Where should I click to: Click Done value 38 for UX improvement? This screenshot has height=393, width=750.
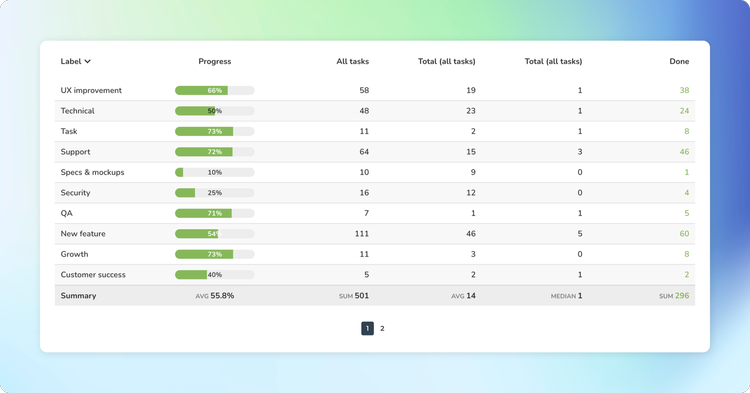point(684,90)
